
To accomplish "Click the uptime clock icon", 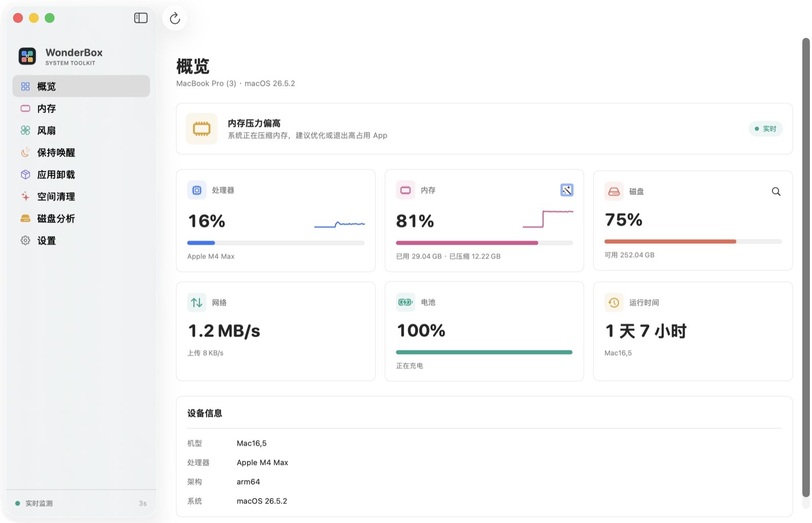I will 614,303.
